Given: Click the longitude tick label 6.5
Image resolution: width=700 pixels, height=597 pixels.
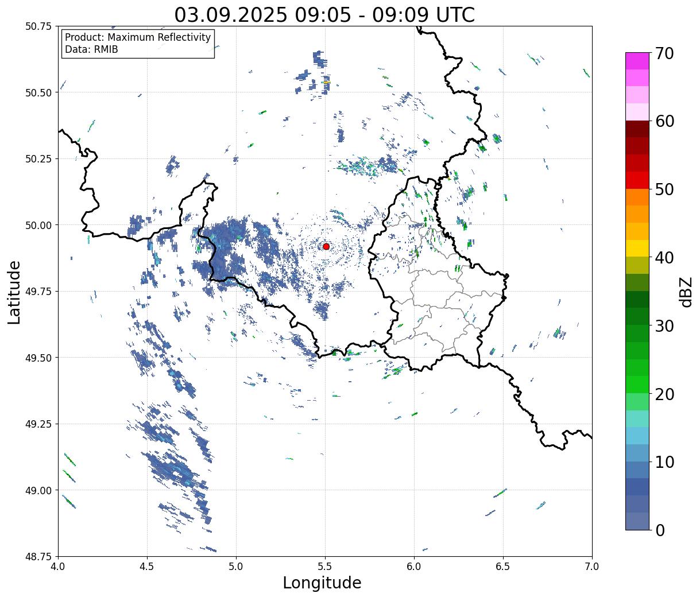Looking at the screenshot, I should (x=503, y=567).
